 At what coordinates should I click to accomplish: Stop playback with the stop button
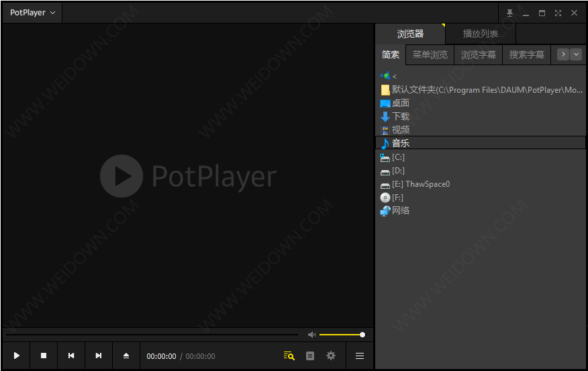[x=44, y=356]
